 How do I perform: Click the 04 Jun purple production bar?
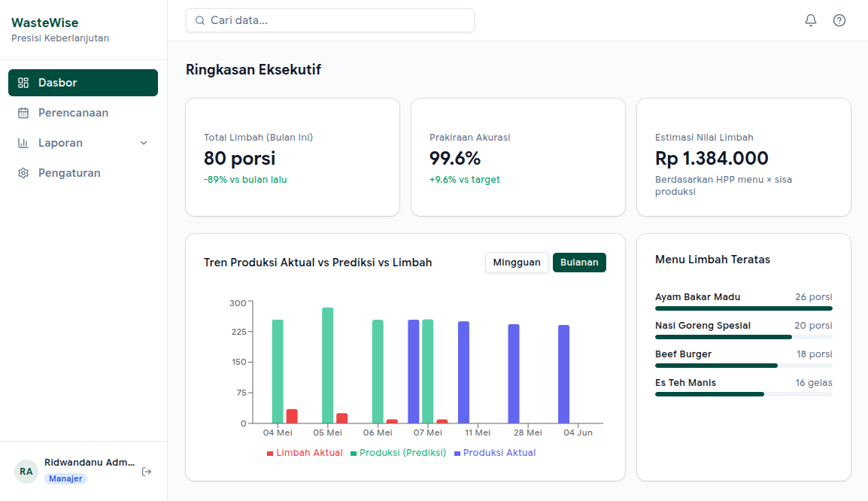(563, 374)
